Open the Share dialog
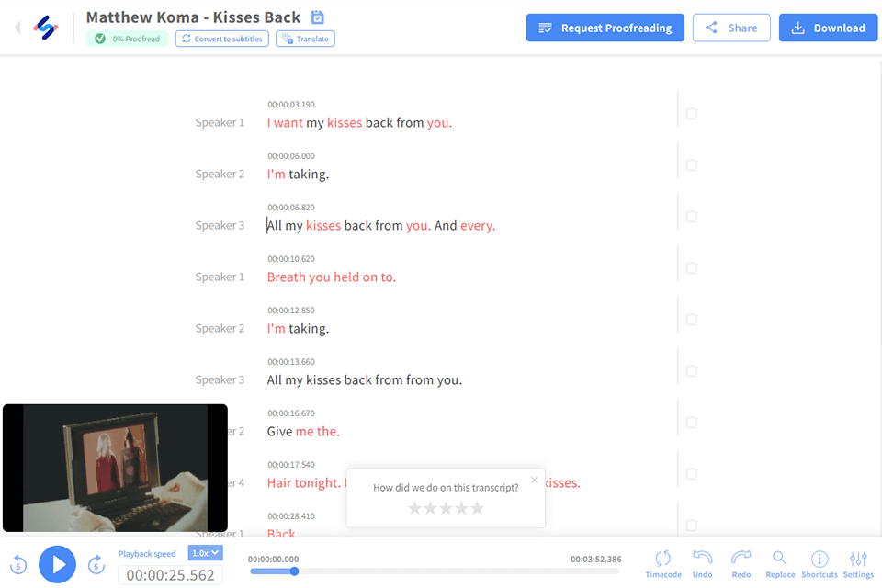 (731, 28)
